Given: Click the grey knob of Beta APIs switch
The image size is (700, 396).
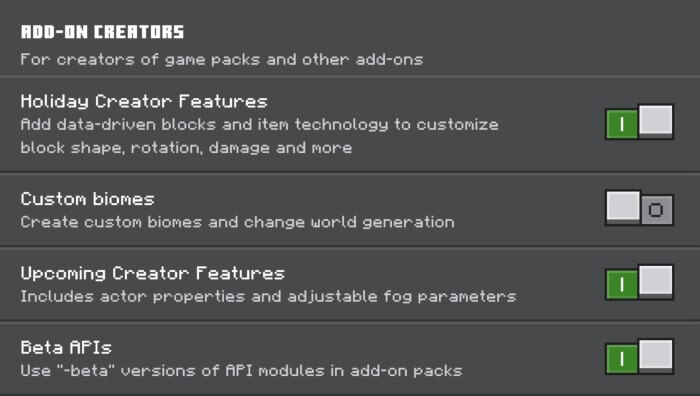Looking at the screenshot, I should (655, 355).
